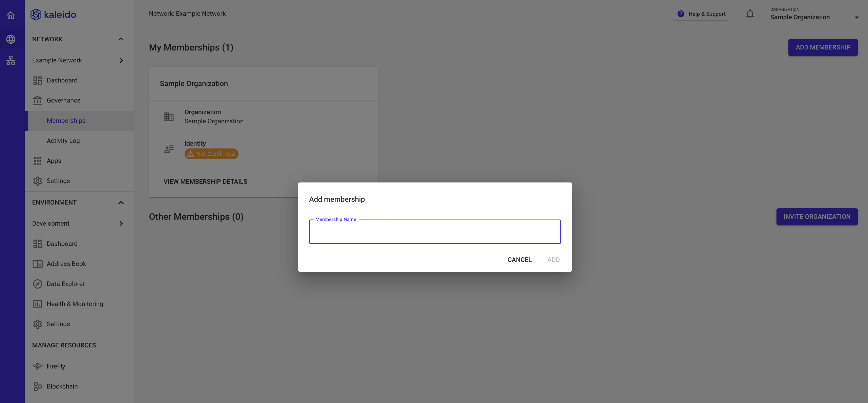This screenshot has width=868, height=403.
Task: Click the Not Confirmed identity warning icon
Action: pyautogui.click(x=190, y=154)
